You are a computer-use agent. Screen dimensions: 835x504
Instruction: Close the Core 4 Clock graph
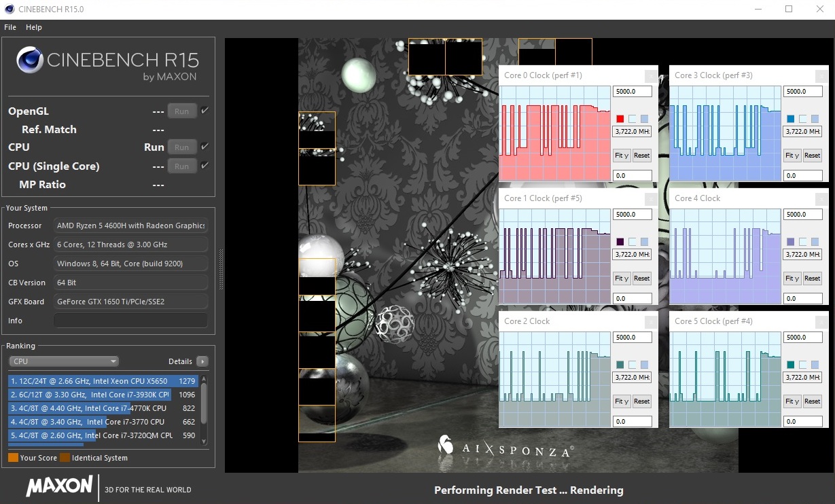click(821, 199)
